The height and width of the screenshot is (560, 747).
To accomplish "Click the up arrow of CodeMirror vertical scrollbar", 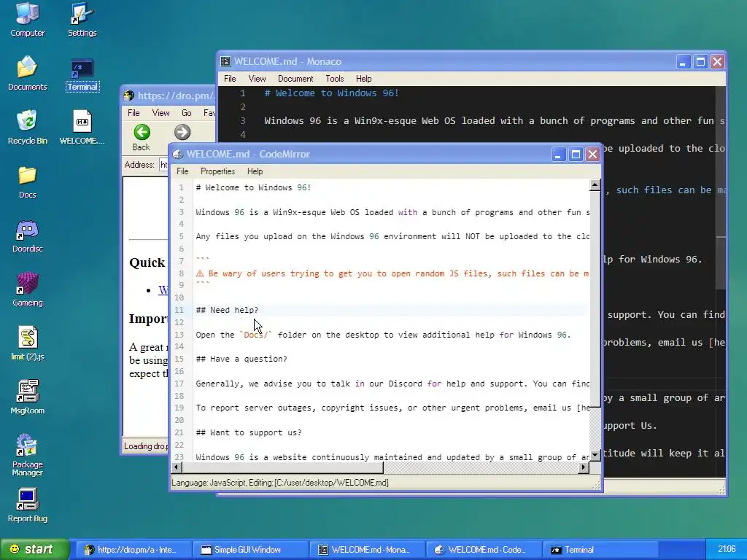I will (x=595, y=185).
